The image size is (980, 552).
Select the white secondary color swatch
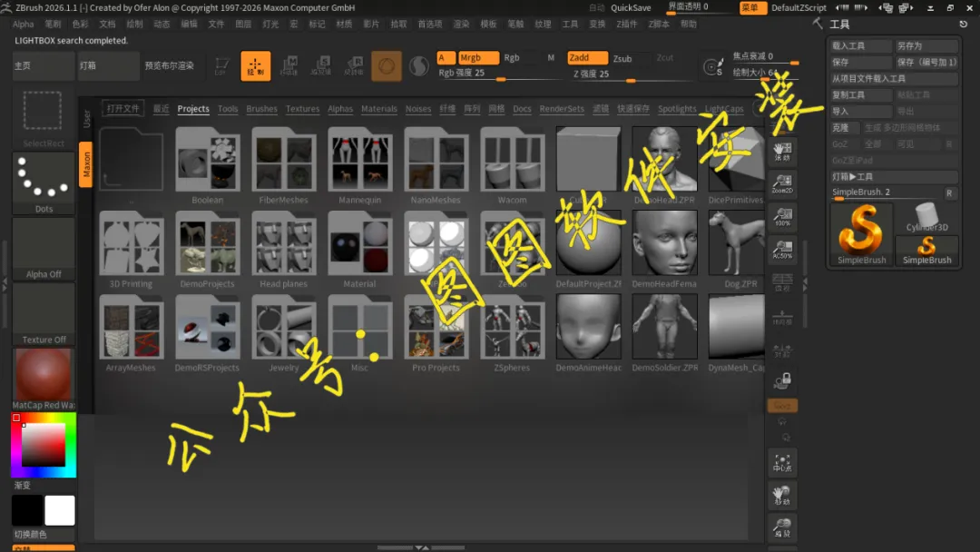pos(59,510)
